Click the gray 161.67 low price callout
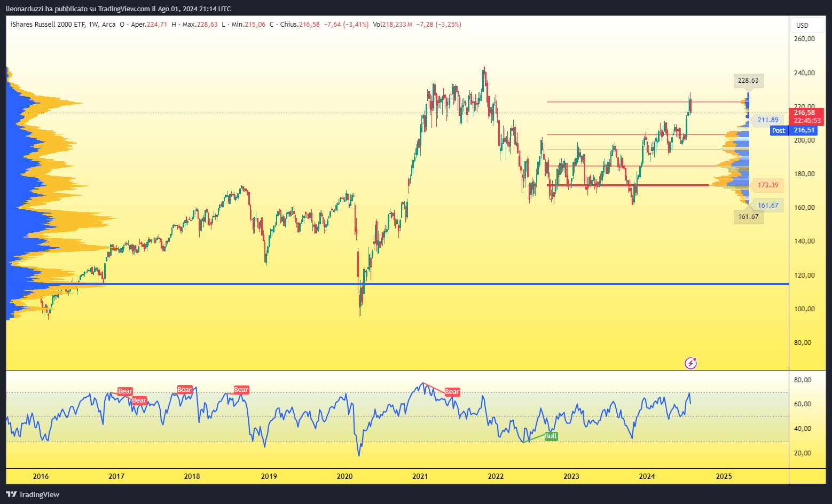832x504 pixels. pyautogui.click(x=748, y=217)
